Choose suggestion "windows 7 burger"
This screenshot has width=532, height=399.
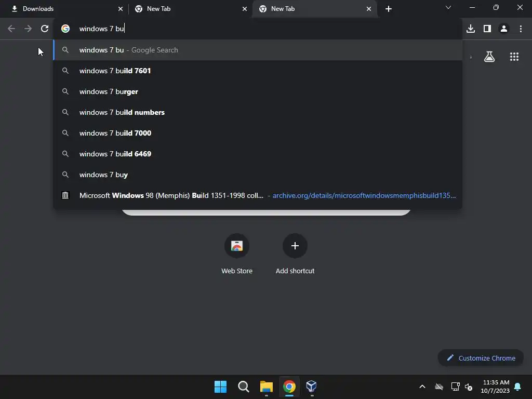coord(258,91)
